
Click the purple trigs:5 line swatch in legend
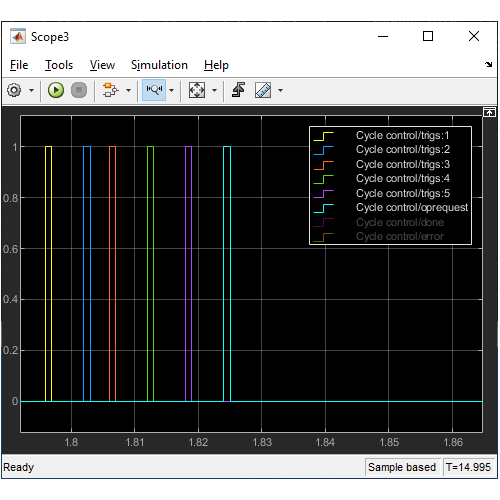323,194
